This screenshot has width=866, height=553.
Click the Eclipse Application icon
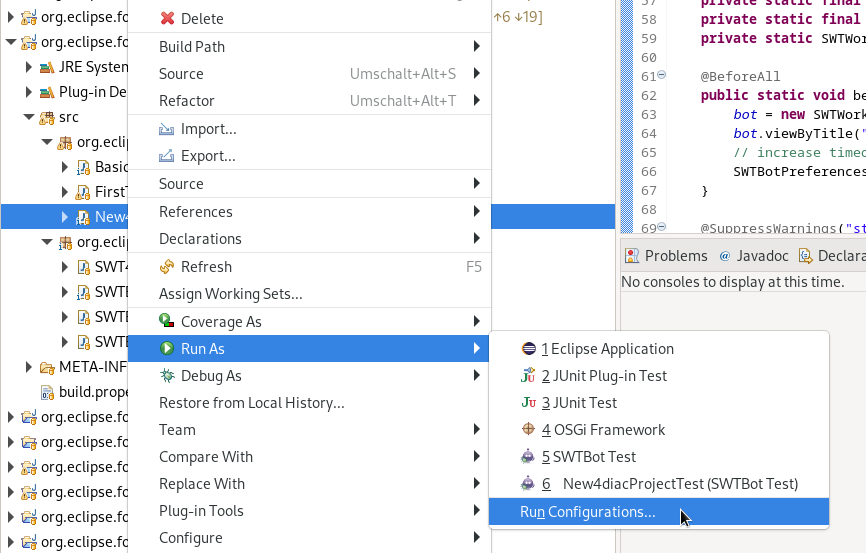click(x=529, y=349)
